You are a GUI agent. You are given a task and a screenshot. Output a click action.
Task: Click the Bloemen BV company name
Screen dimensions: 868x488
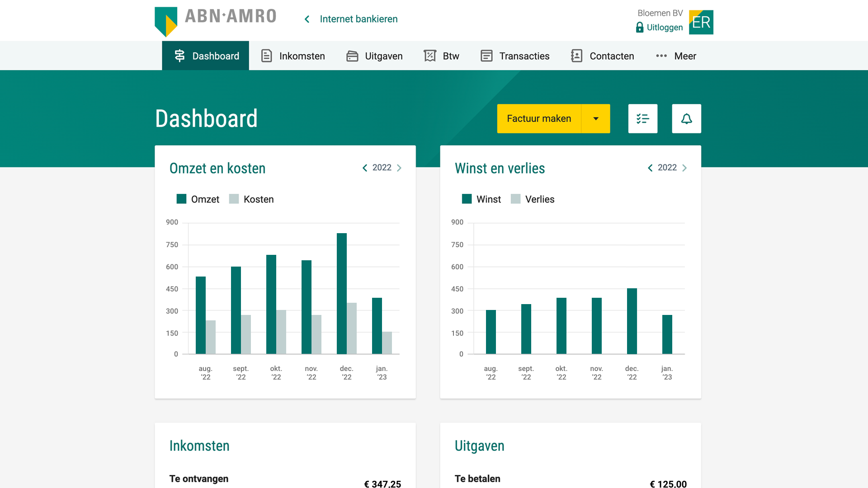pos(660,13)
